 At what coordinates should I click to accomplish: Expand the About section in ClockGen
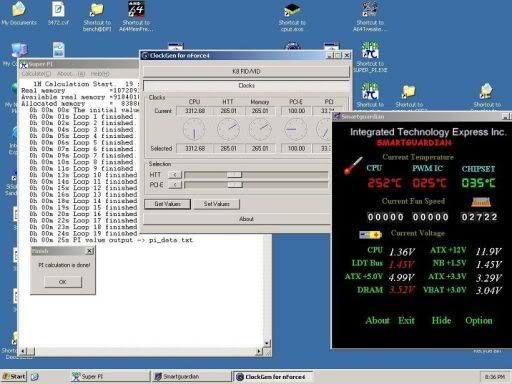pos(238,219)
